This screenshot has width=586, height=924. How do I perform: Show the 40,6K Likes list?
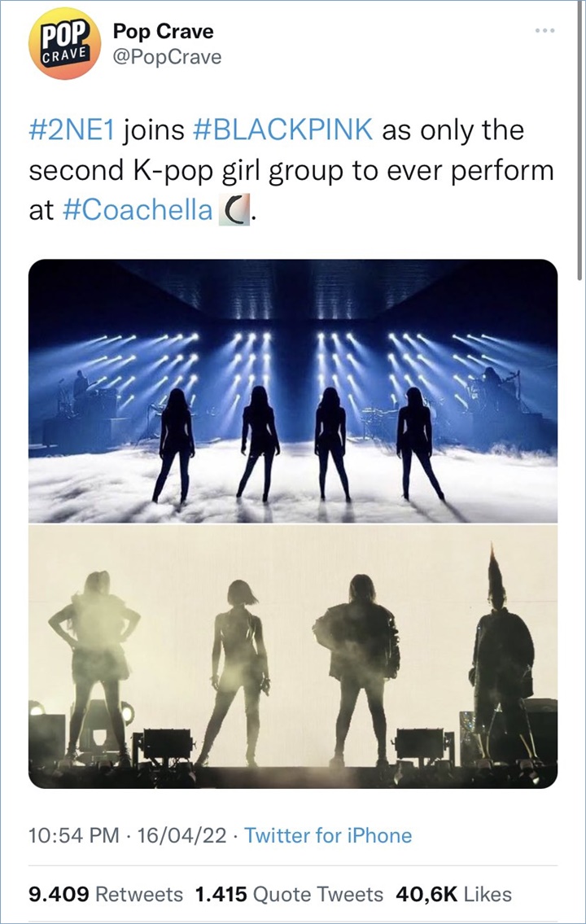453,894
